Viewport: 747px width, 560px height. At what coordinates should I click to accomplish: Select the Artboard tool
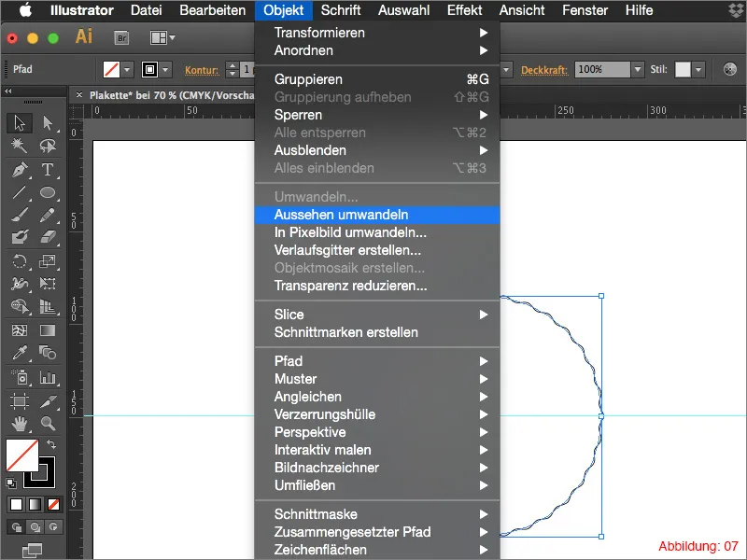pyautogui.click(x=20, y=401)
